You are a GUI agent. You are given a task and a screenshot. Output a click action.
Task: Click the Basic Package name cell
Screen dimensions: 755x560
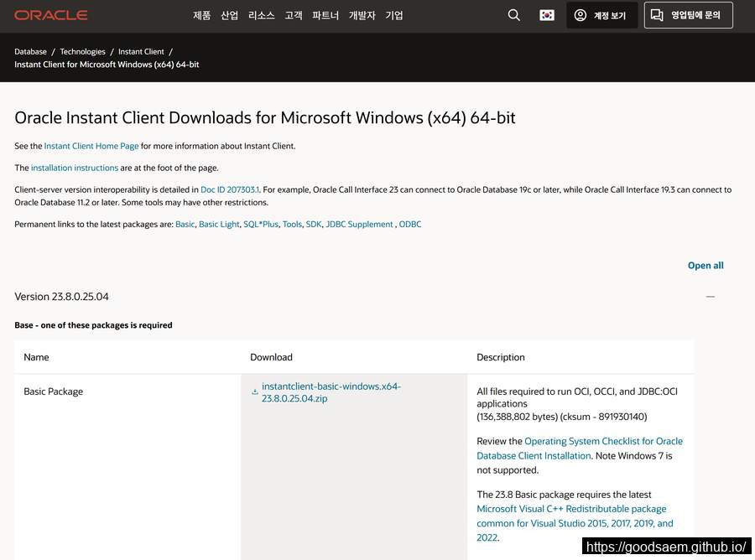54,391
